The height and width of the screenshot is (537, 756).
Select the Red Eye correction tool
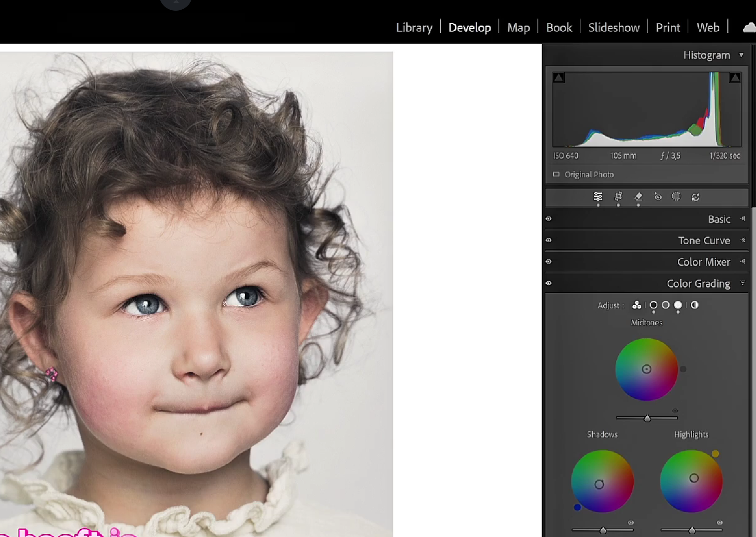(657, 197)
